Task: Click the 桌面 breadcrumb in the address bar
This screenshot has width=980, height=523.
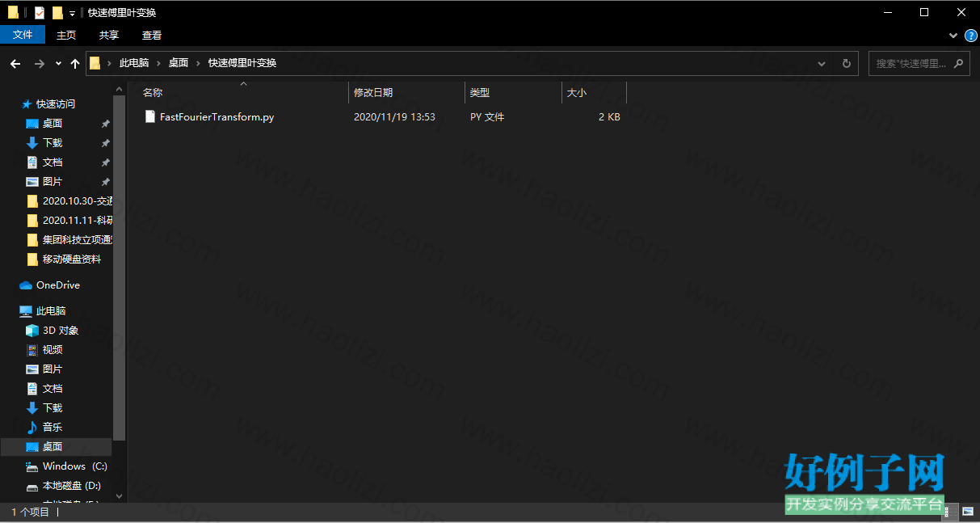Action: [x=179, y=63]
